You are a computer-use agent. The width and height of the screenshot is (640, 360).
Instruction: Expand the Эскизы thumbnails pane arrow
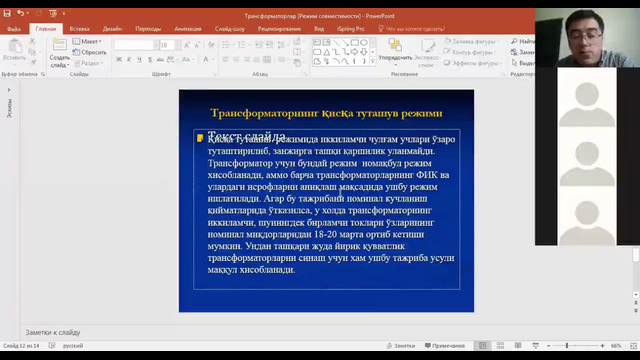point(9,90)
